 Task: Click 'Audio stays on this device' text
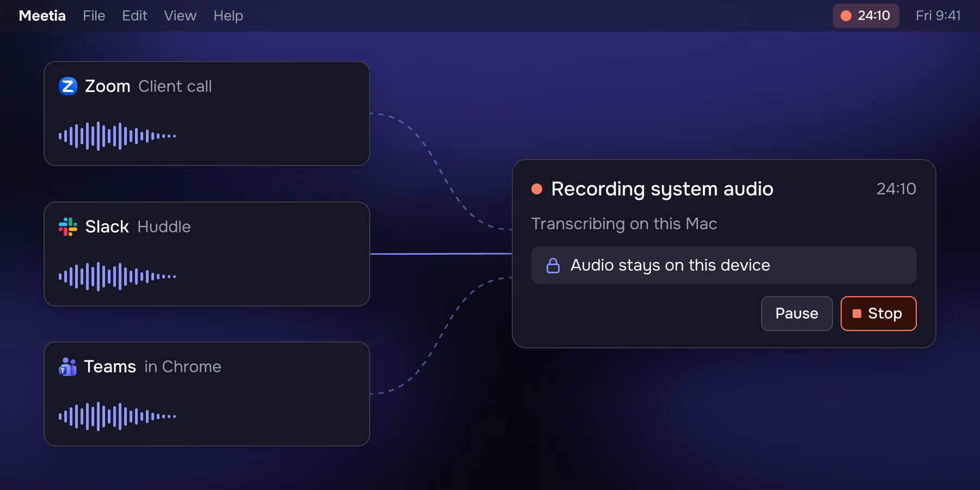[670, 265]
